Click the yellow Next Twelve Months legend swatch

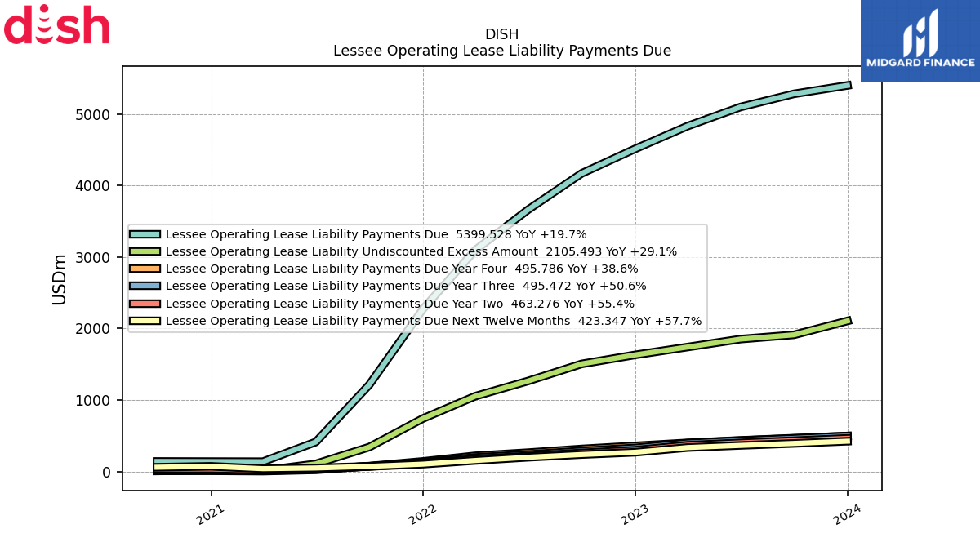point(145,321)
